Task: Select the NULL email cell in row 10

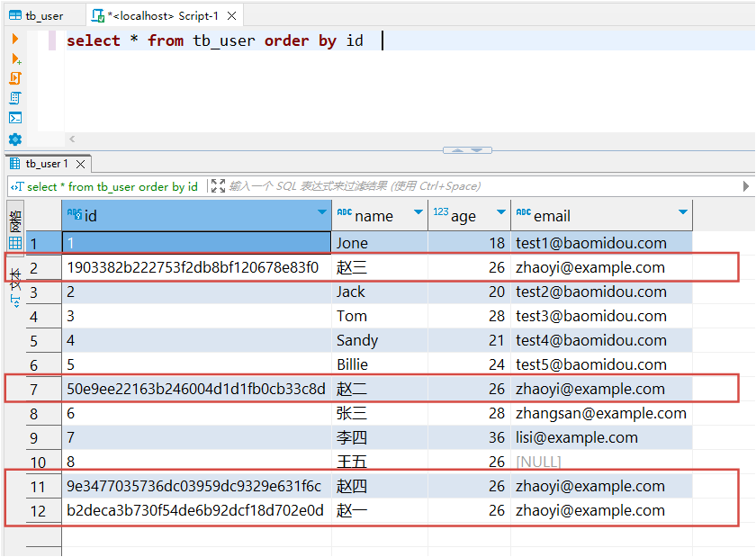Action: (x=601, y=462)
